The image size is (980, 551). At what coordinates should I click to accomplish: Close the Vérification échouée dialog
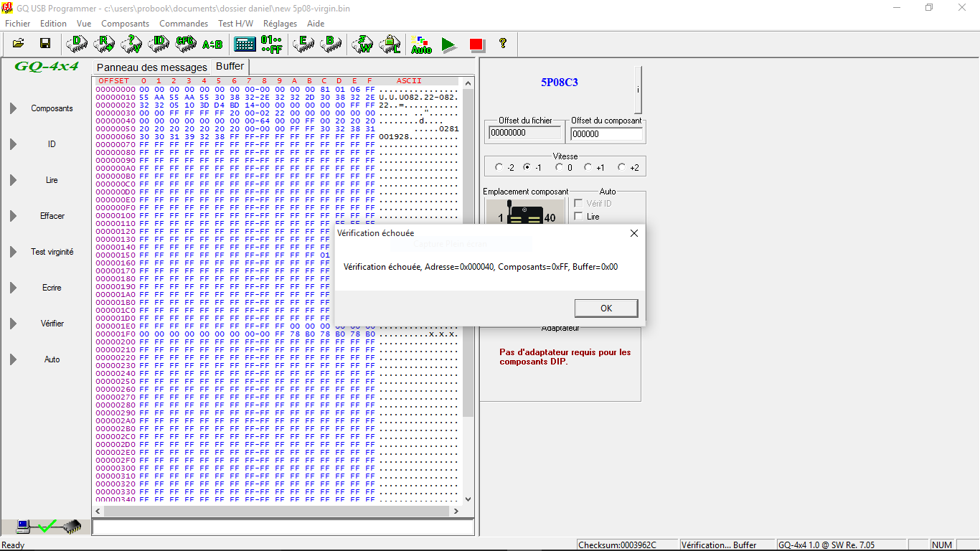pos(633,233)
